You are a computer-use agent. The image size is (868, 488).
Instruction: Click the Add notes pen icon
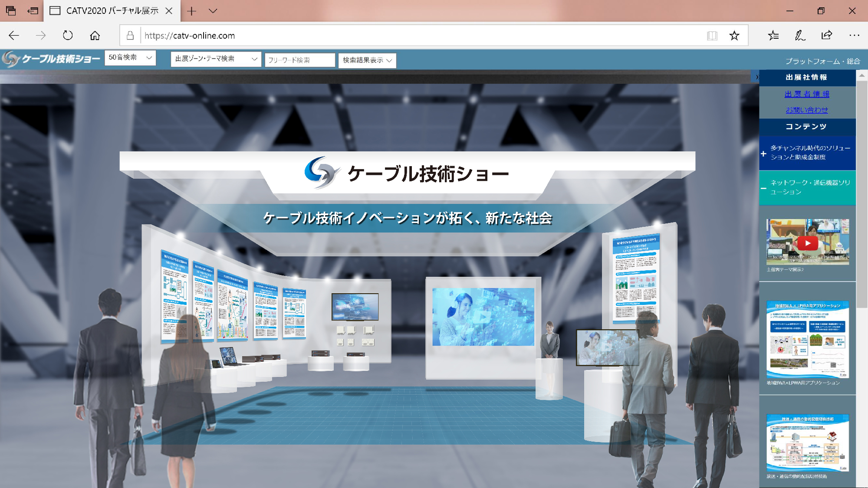800,36
